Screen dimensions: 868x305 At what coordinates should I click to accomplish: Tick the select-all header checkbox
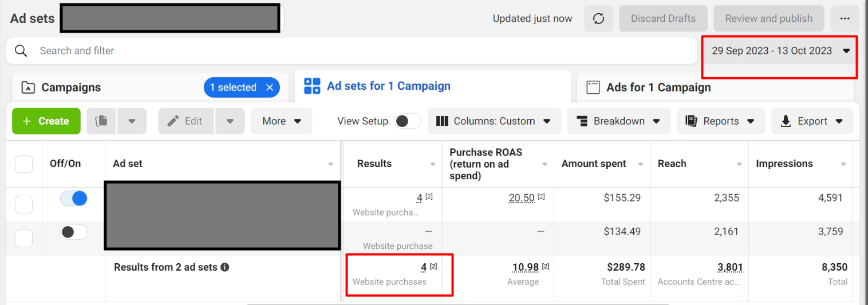[23, 164]
